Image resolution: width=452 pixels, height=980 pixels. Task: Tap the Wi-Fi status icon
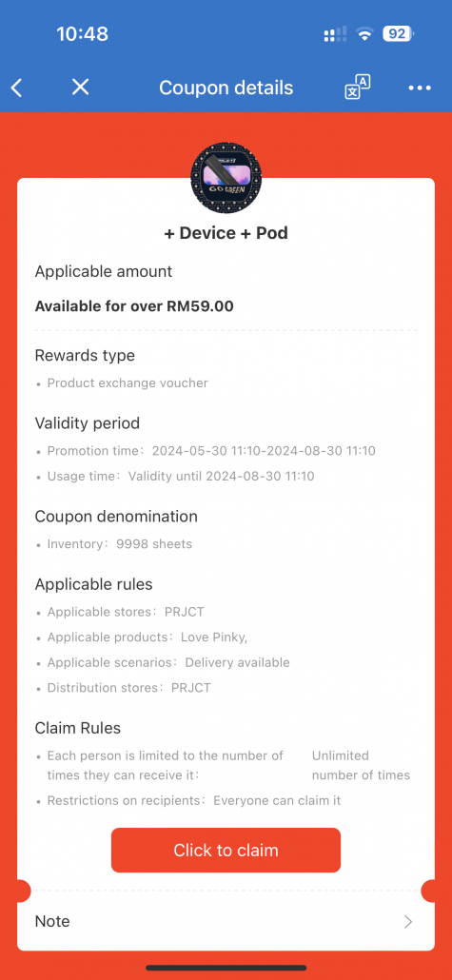point(364,34)
